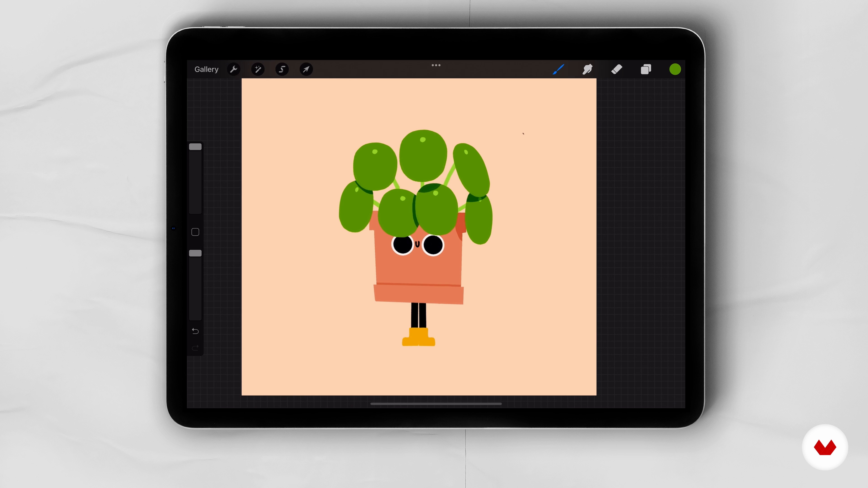Select the Smudge finger tool
Screen dimensions: 868x488
pos(587,69)
